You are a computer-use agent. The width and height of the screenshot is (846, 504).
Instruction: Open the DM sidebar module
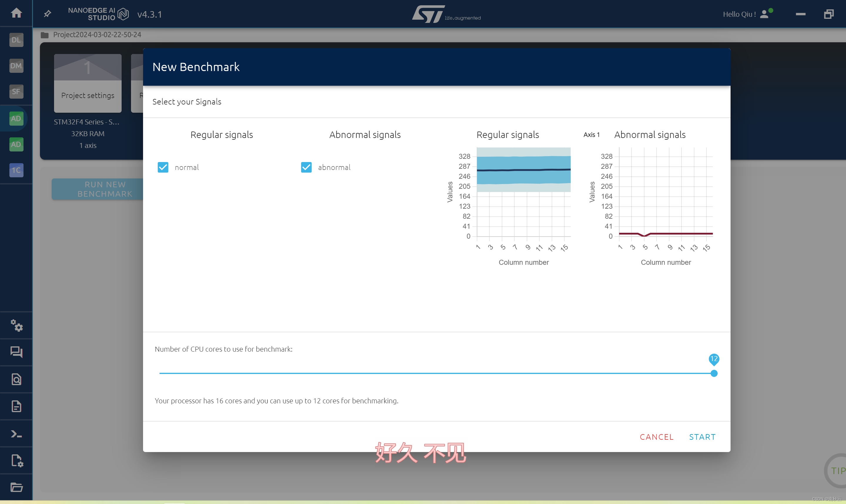pos(16,65)
